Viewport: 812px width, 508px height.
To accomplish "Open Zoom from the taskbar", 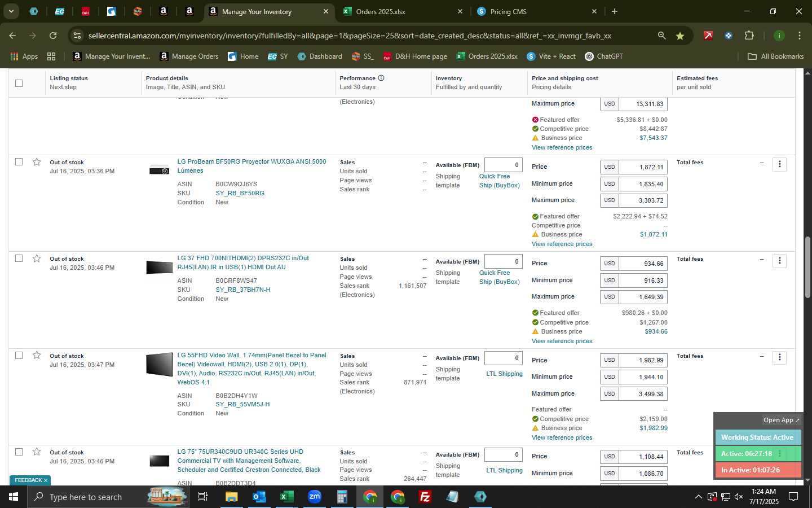I will pos(314,497).
